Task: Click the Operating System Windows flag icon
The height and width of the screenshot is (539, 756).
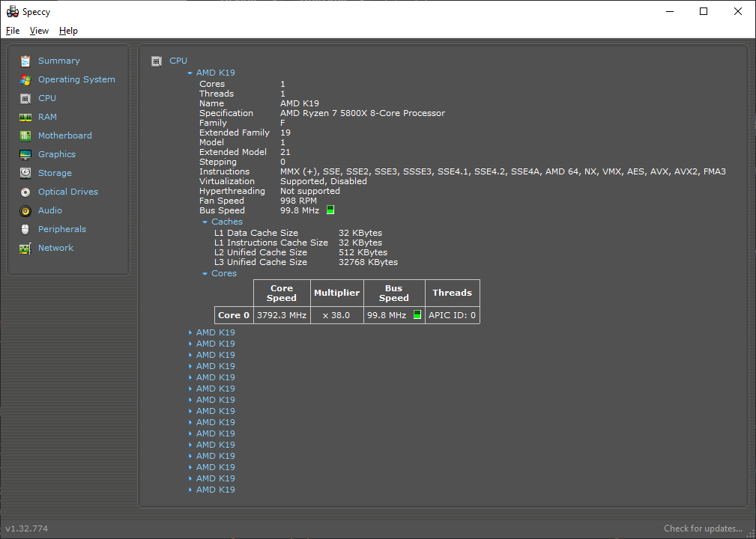Action: (25, 79)
